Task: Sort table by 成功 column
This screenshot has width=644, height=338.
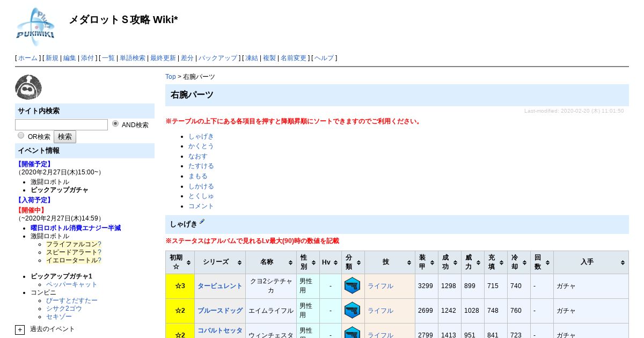Action: (x=449, y=262)
